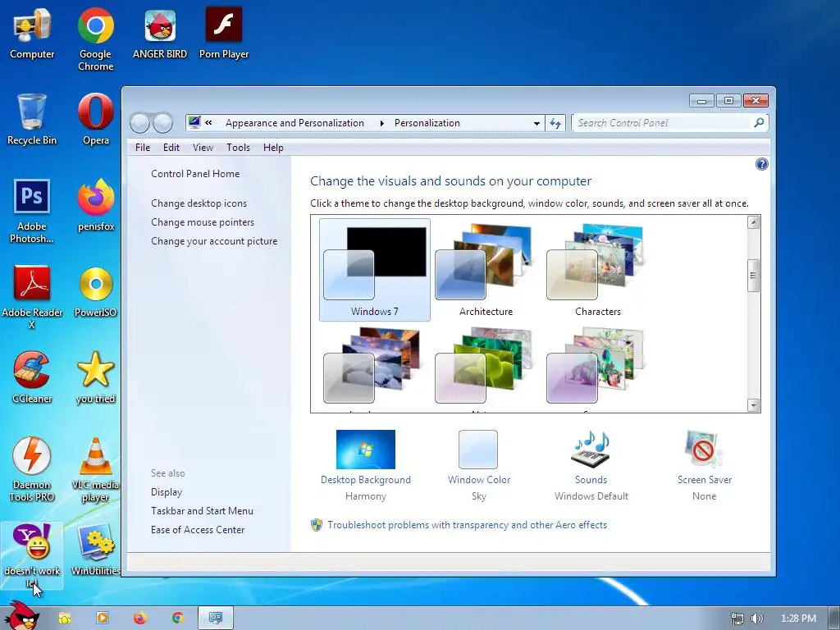Click the theme list scroll down arrow
This screenshot has height=630, width=840.
point(753,405)
